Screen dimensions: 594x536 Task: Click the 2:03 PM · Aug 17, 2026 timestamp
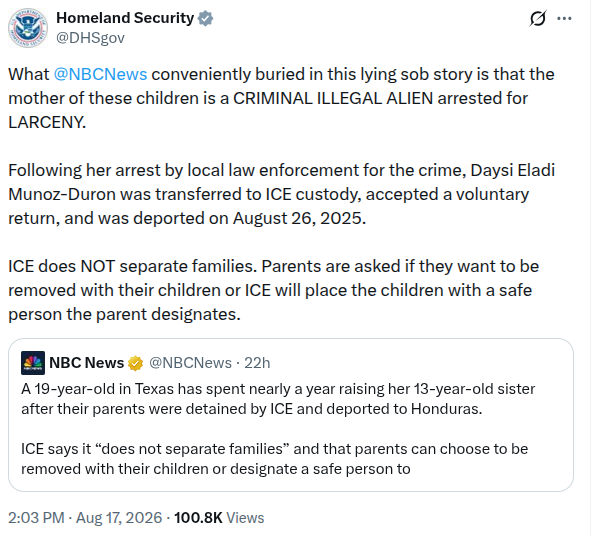tap(85, 518)
